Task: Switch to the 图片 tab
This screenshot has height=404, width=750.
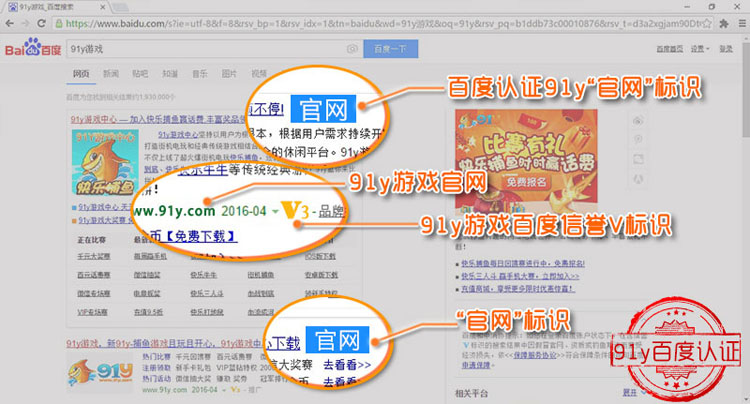Action: point(229,74)
